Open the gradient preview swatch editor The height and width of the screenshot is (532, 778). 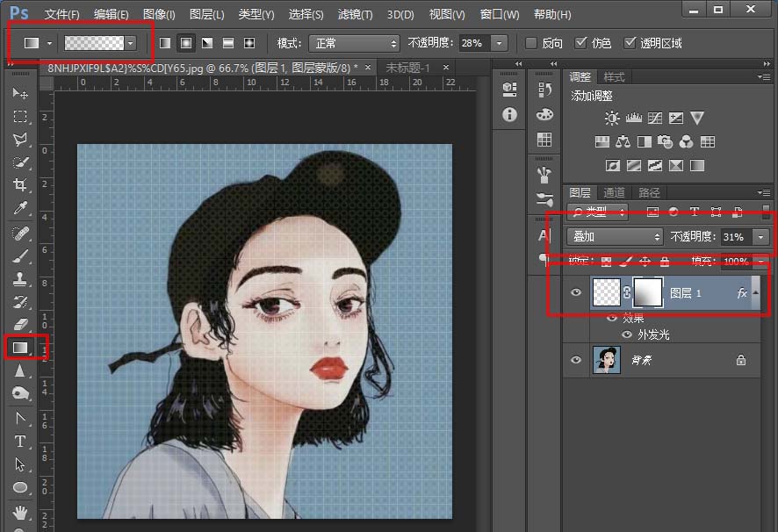[95, 43]
